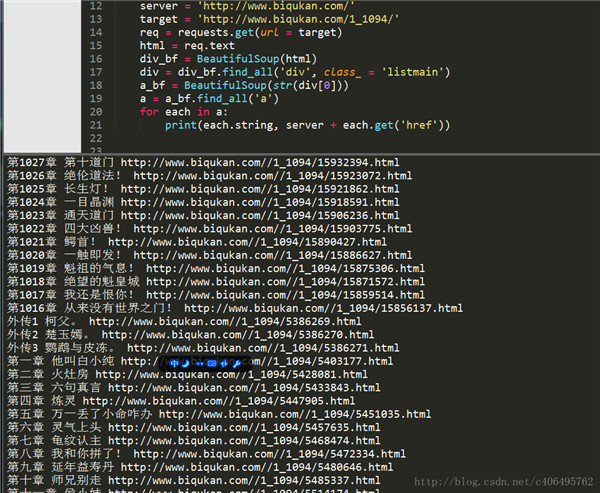Click line number 17 in gutter

[x=96, y=72]
